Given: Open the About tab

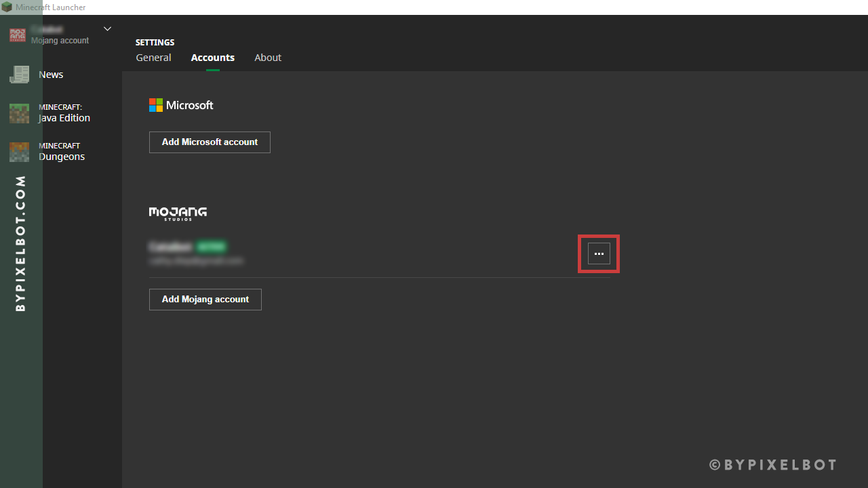Looking at the screenshot, I should 267,58.
